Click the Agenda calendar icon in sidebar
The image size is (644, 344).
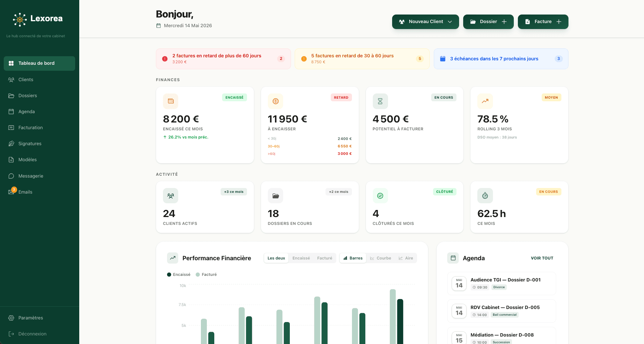pos(11,112)
